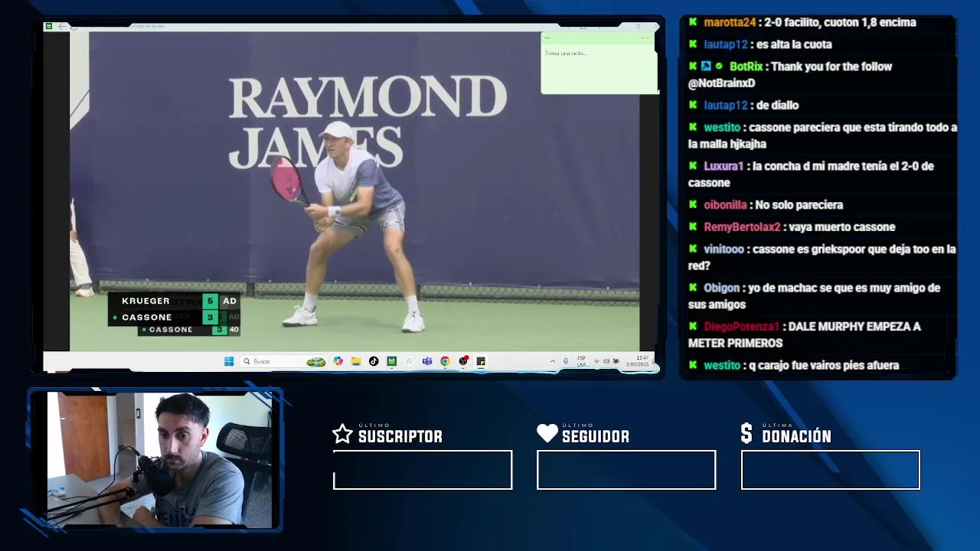Open the taskbar clock showing 15:47
This screenshot has width=980, height=551.
click(x=639, y=361)
